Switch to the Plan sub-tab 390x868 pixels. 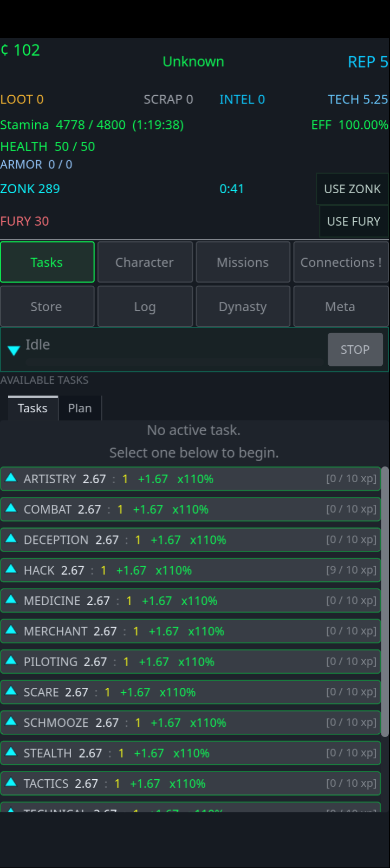point(80,408)
